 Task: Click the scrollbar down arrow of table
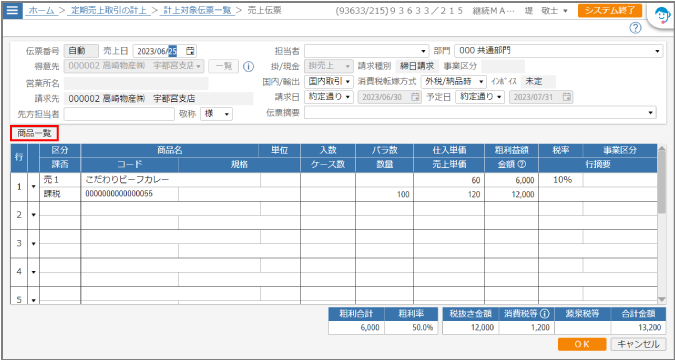pyautogui.click(x=662, y=300)
